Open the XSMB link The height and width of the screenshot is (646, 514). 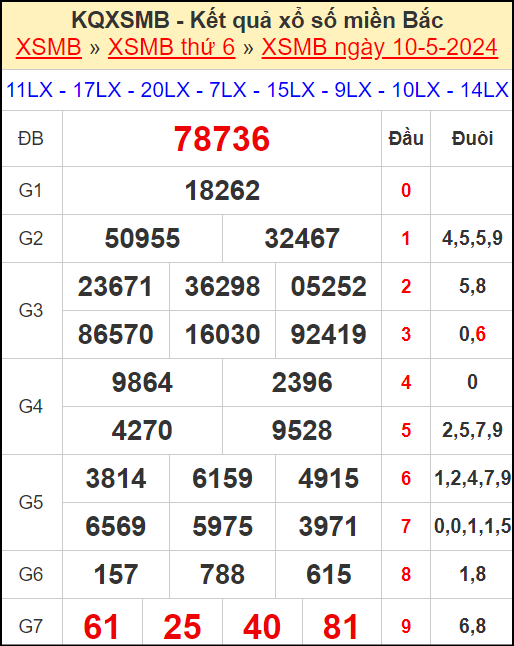pos(49,47)
